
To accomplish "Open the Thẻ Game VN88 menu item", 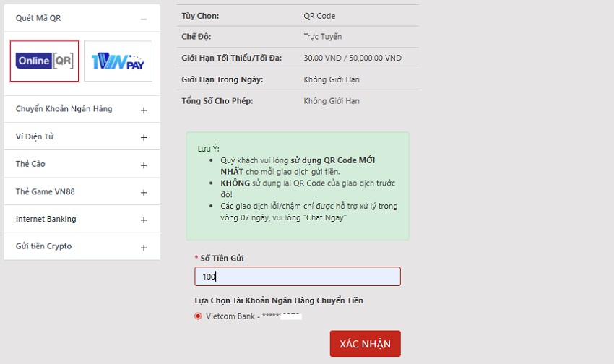I will click(45, 191).
